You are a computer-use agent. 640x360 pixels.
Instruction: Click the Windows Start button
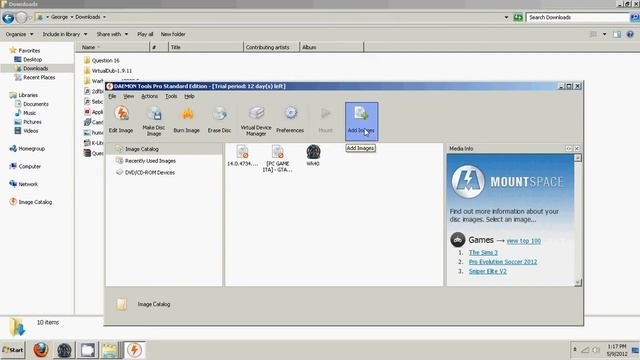pos(13,350)
